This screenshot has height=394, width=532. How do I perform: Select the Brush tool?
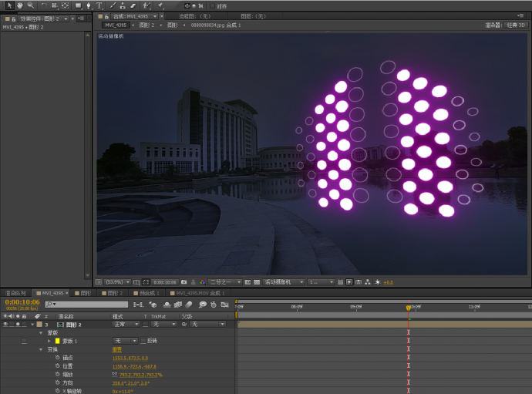pos(112,5)
